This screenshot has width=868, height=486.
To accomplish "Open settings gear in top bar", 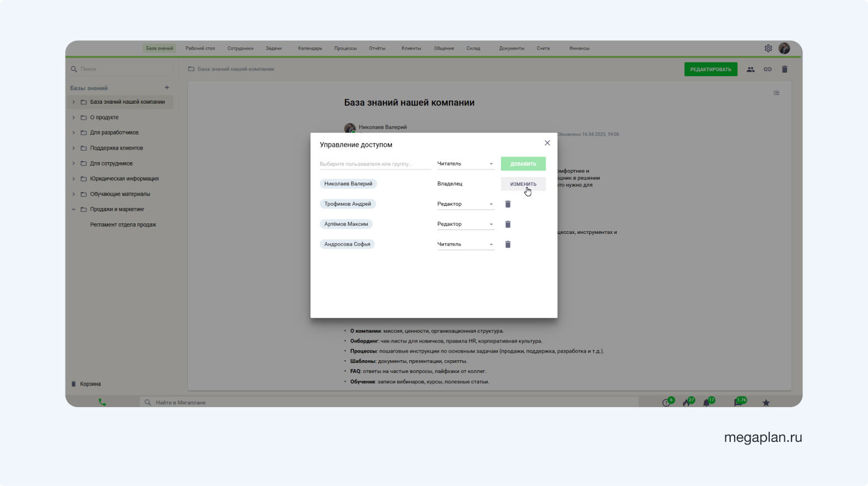I will (768, 49).
